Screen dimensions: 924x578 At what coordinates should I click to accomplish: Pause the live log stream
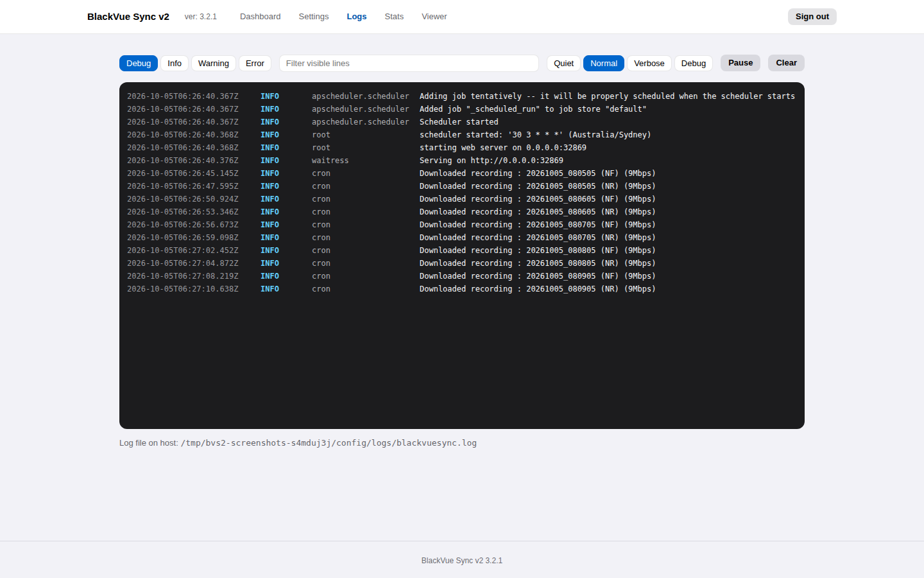(740, 63)
